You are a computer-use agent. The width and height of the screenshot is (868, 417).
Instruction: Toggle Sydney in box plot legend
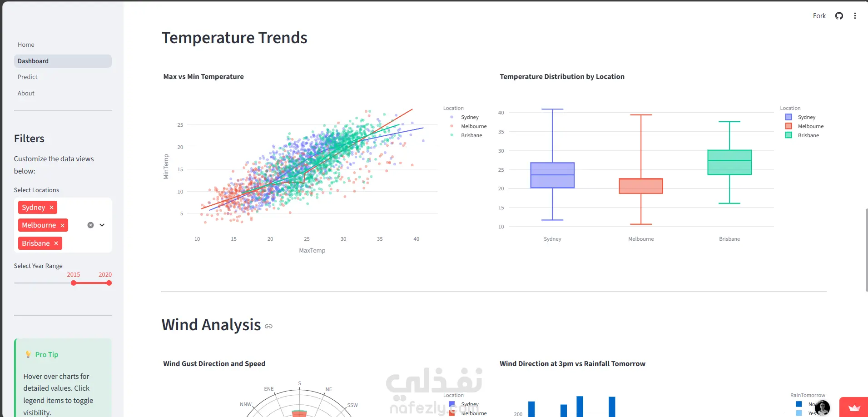(806, 117)
